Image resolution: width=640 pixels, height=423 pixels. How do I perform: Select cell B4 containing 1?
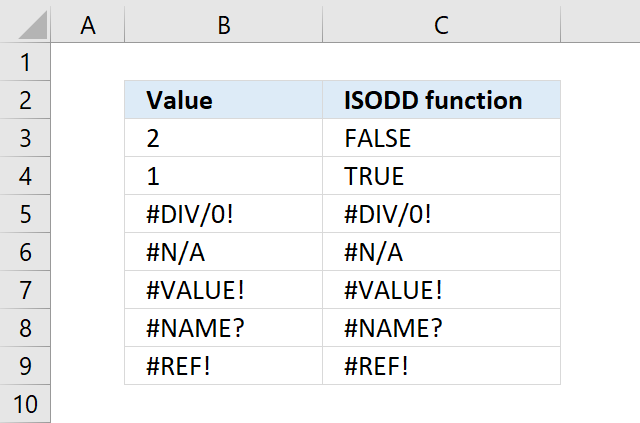click(224, 176)
